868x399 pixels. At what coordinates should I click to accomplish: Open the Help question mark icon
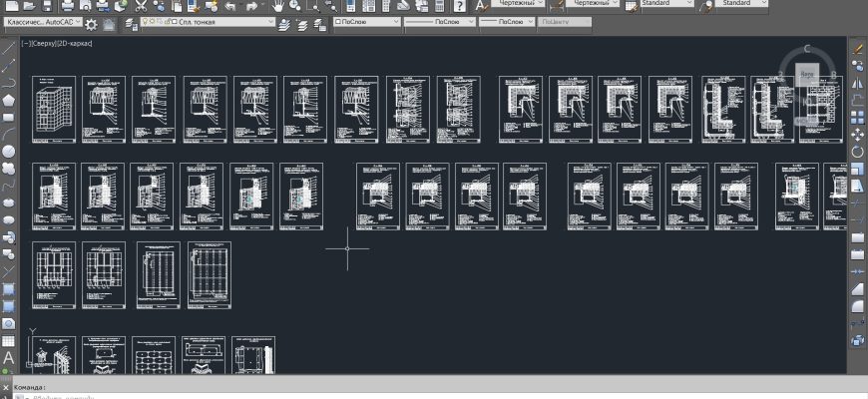coord(458,5)
